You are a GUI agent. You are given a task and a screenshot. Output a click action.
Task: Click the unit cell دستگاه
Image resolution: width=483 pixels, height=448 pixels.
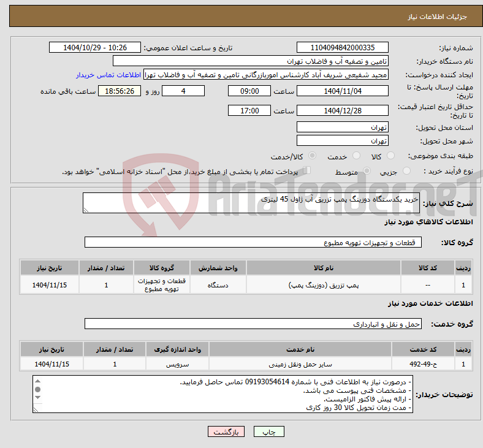coord(218,285)
